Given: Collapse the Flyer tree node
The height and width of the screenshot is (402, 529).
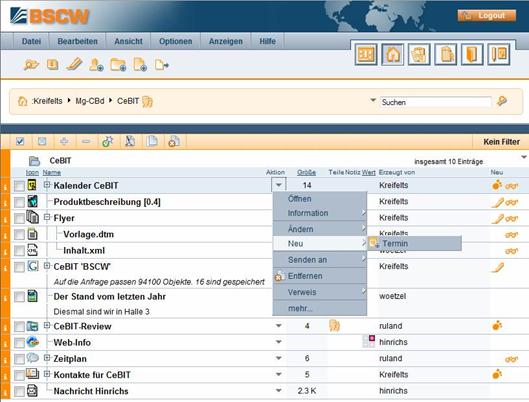Looking at the screenshot, I should click(47, 217).
